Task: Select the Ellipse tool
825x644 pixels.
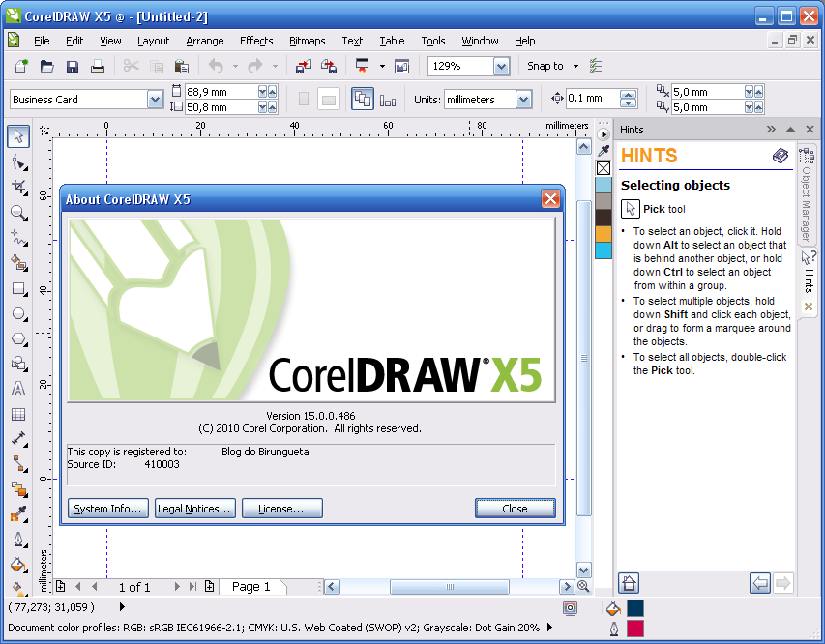Action: pyautogui.click(x=19, y=314)
